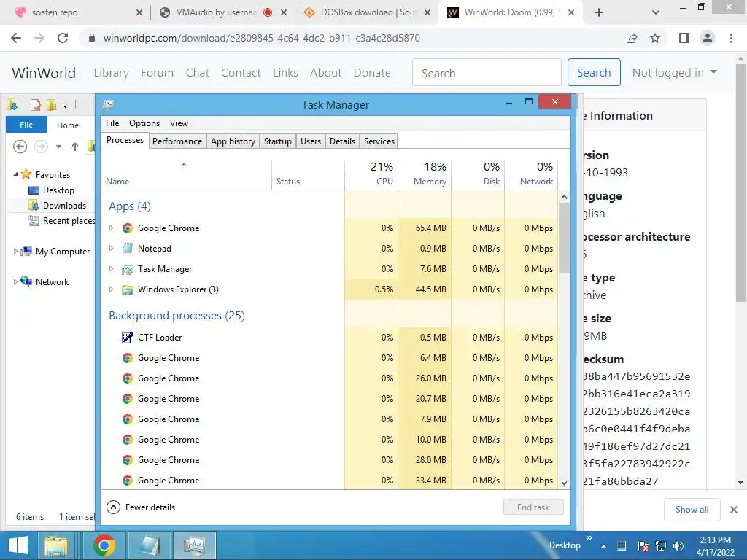Click the process list scrollbar up arrow
Screen dimensions: 747x560
pyautogui.click(x=564, y=197)
